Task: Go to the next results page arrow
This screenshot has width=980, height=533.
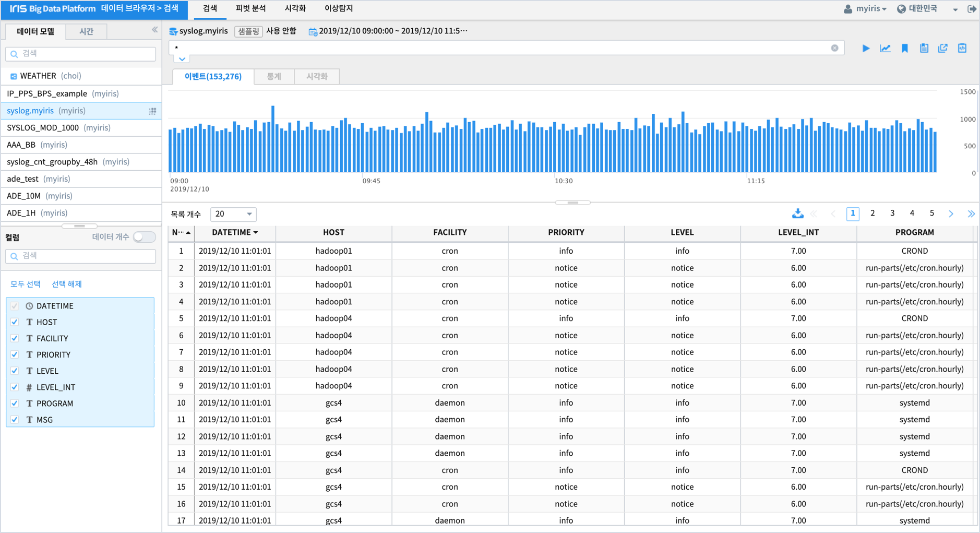Action: point(951,214)
